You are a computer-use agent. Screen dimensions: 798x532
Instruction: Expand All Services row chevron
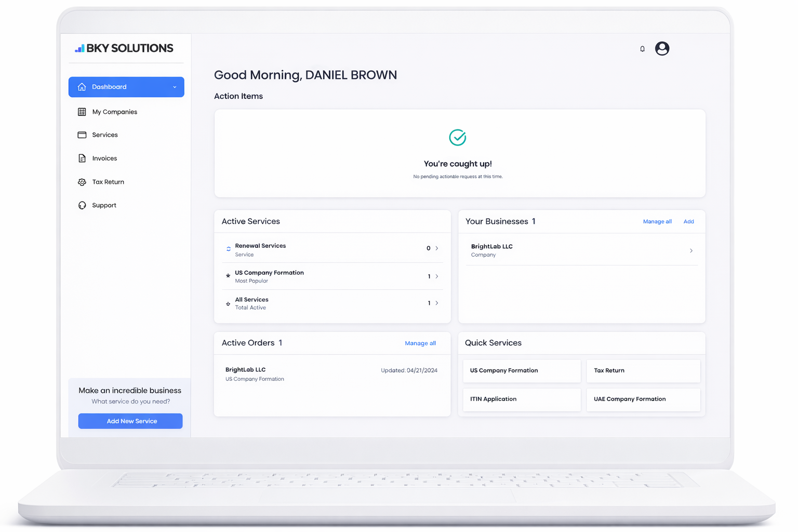tap(436, 303)
